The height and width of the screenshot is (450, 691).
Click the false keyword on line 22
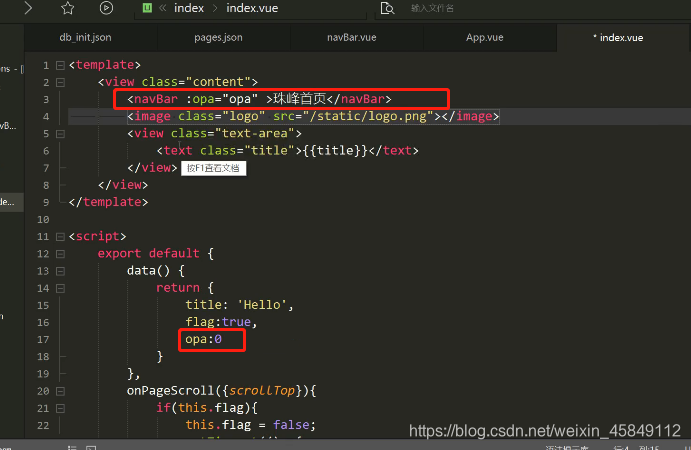(291, 425)
